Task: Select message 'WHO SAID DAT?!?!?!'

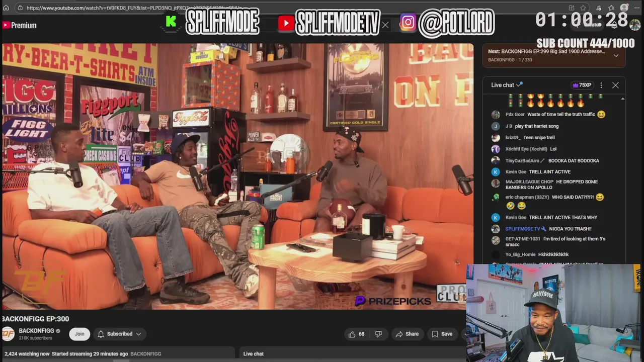Action: pyautogui.click(x=573, y=198)
